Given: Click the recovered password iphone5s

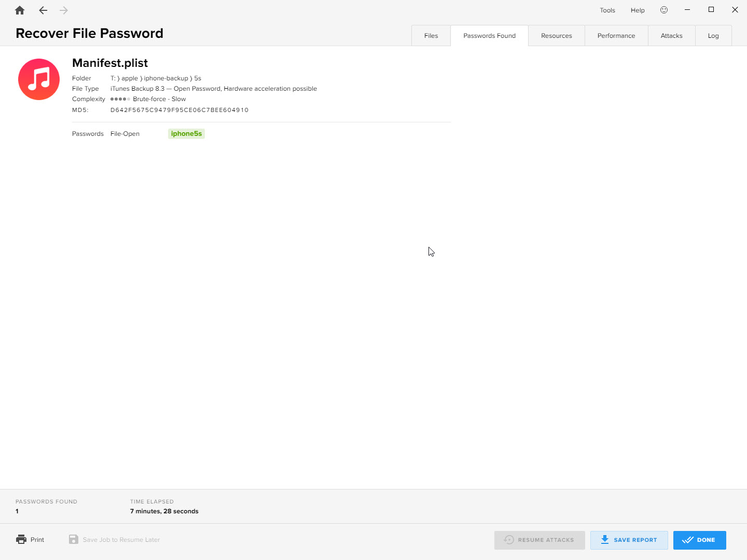Looking at the screenshot, I should tap(186, 134).
